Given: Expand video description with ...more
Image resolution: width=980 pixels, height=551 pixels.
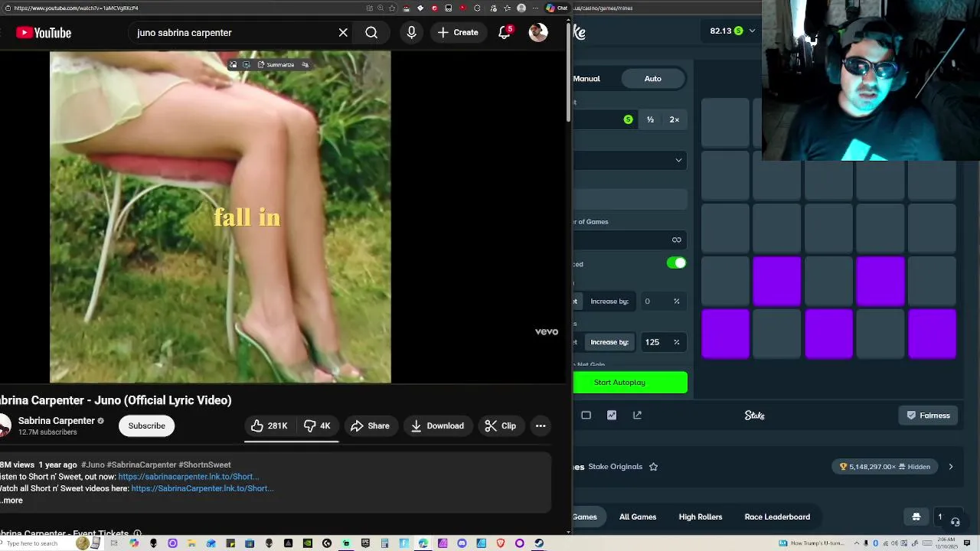Looking at the screenshot, I should 12,500.
